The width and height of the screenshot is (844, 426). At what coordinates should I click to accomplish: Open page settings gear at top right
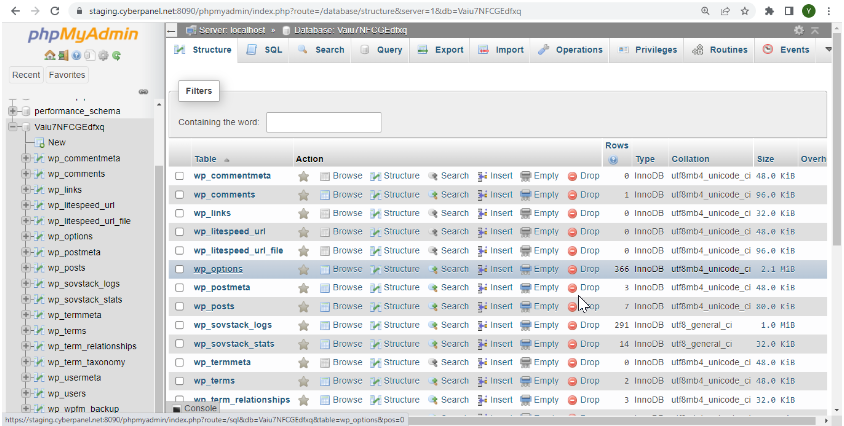(799, 30)
